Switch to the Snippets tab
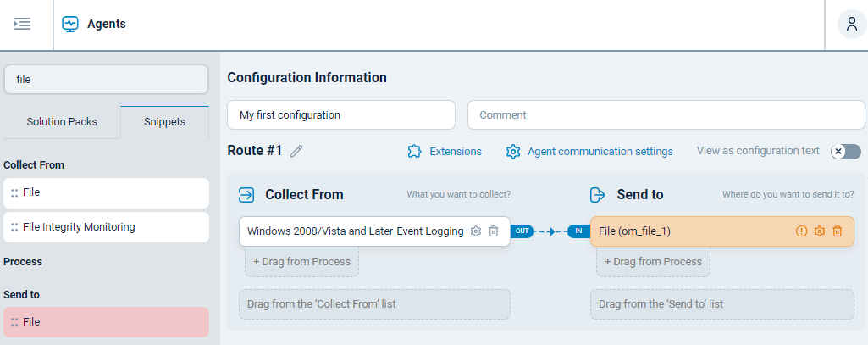 coord(164,121)
